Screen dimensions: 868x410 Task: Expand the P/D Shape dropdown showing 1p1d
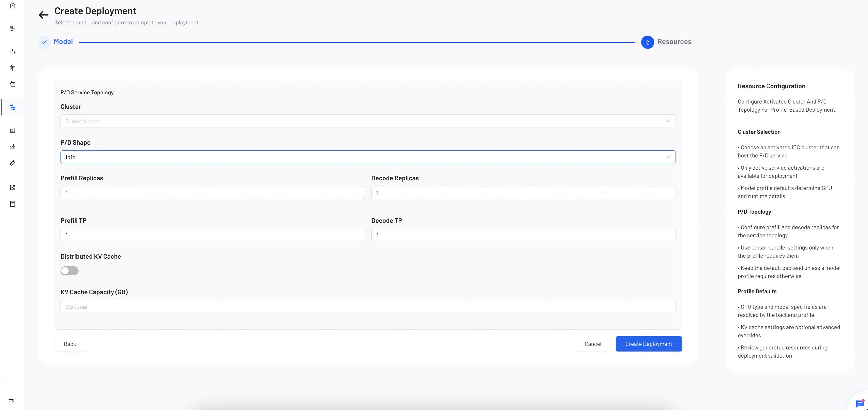pos(368,157)
